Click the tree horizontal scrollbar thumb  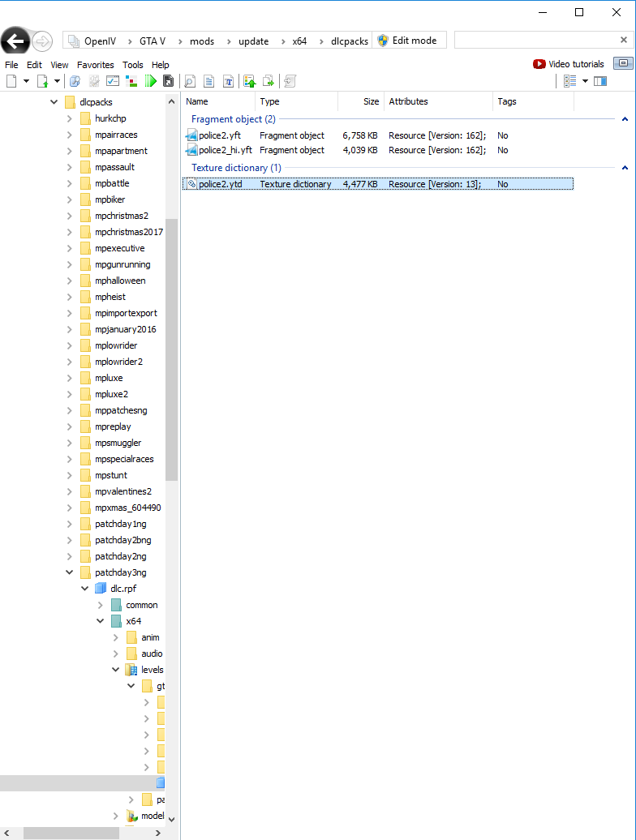(71, 833)
